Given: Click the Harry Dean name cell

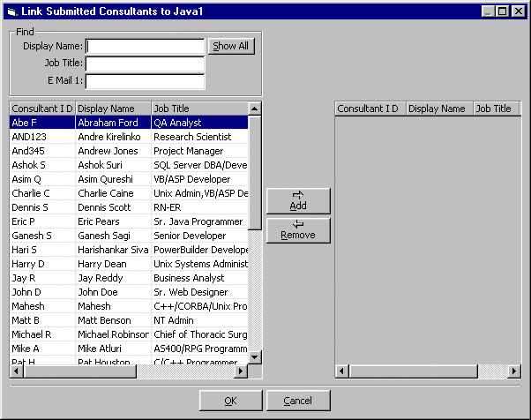Looking at the screenshot, I should (113, 264).
